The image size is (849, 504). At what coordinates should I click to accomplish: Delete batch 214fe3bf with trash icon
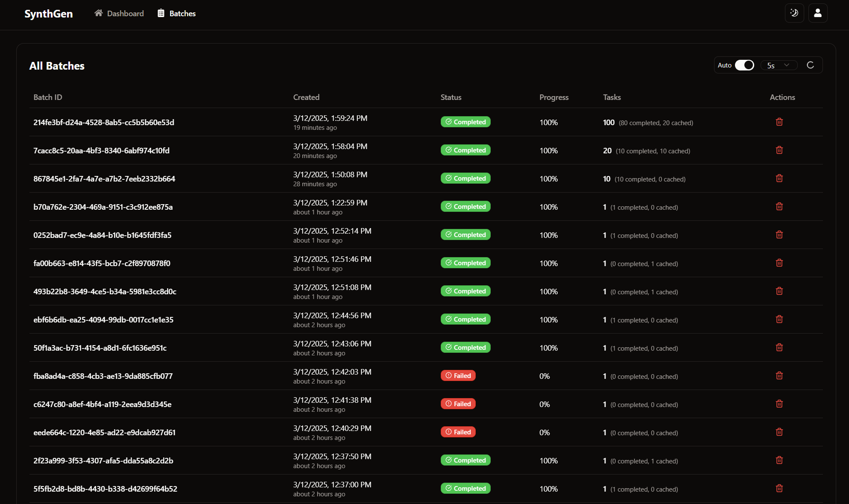(779, 122)
